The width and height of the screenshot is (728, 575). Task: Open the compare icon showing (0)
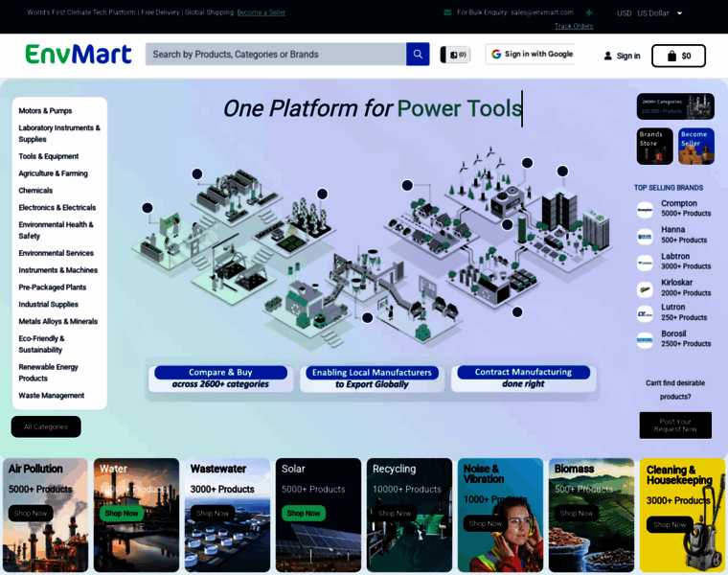[455, 55]
